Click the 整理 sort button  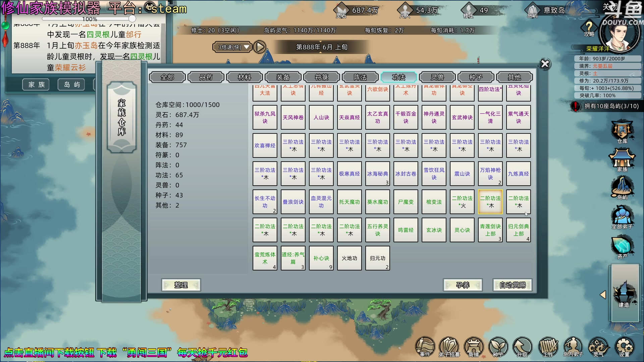[x=181, y=285]
